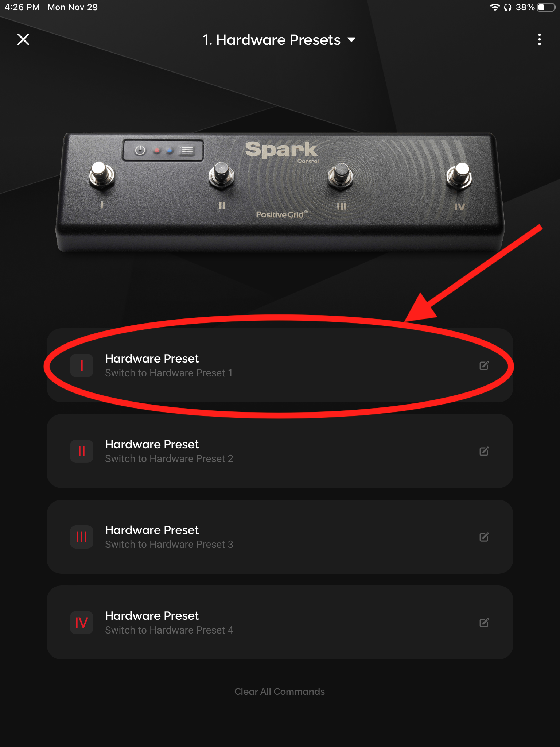Viewport: 560px width, 747px height.
Task: Select the red III footswitch badge
Action: (x=82, y=537)
